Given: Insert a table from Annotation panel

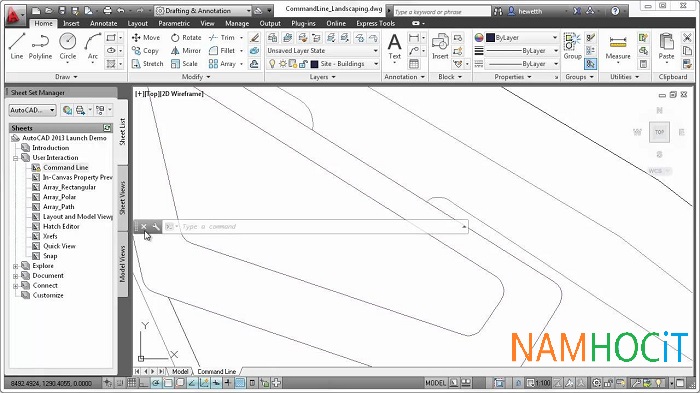Looking at the screenshot, I should (414, 64).
